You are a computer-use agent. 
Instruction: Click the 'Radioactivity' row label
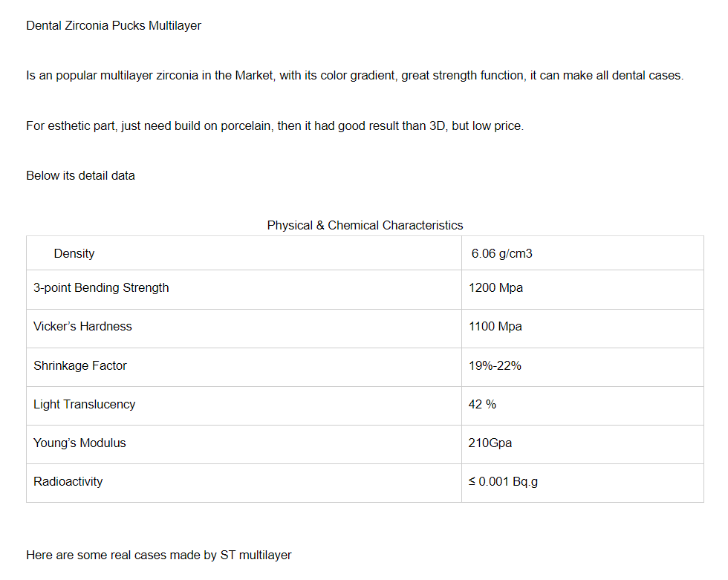(x=68, y=481)
